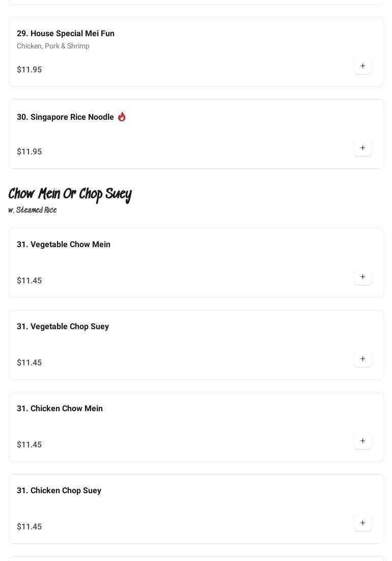Click the Chicken Chop Suey price

pos(30,527)
